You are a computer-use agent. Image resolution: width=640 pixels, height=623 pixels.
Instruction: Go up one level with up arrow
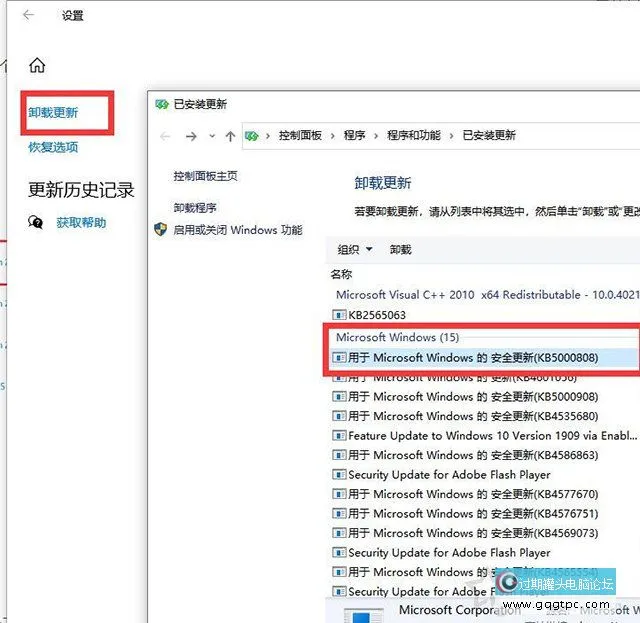point(230,136)
